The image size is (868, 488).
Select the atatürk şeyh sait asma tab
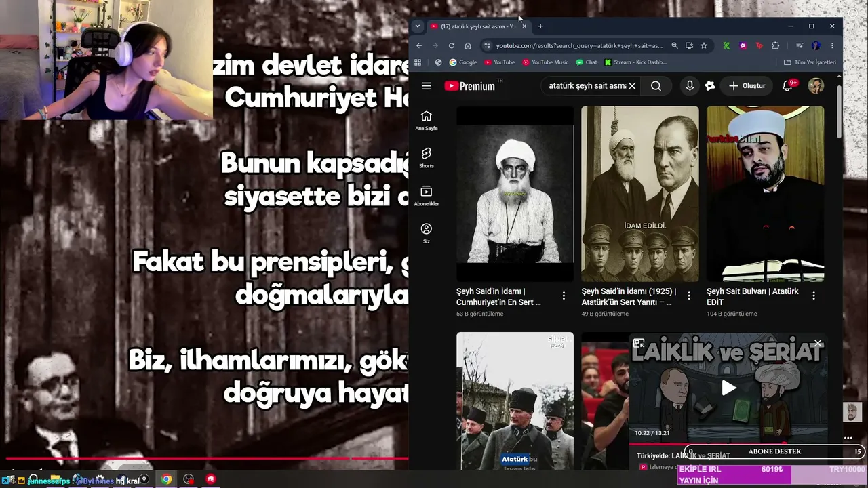(x=477, y=26)
